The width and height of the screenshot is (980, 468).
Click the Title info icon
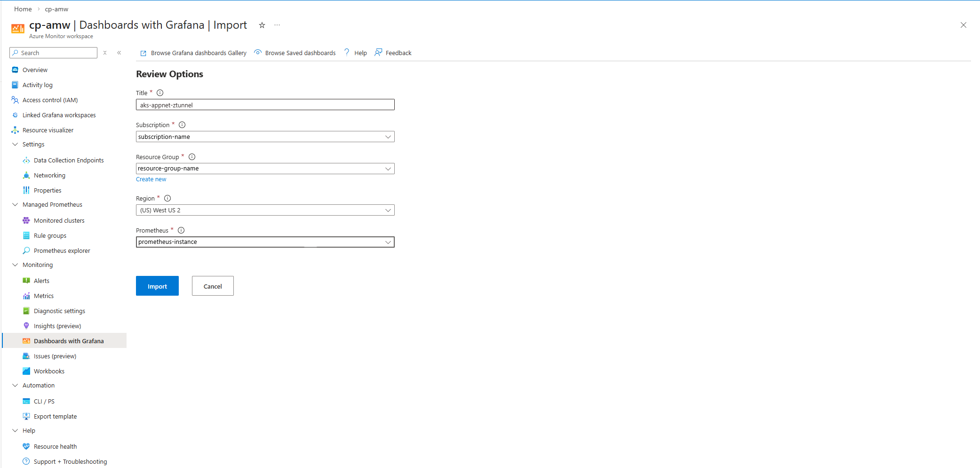[160, 93]
